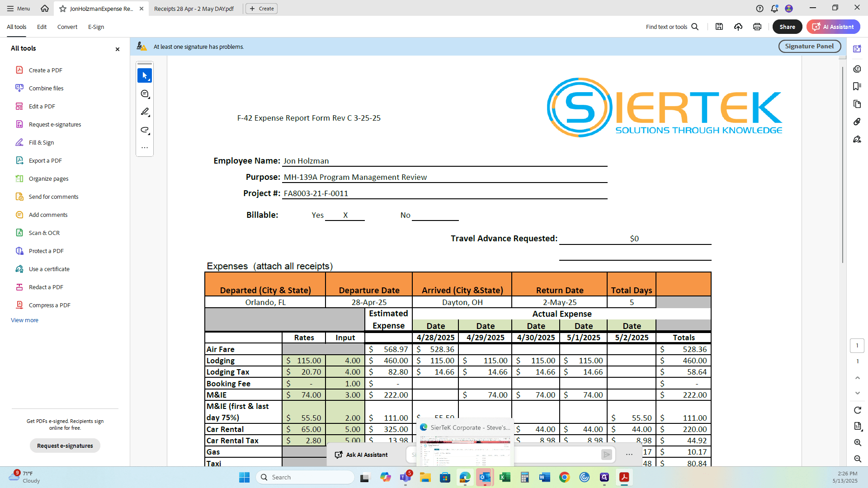Click the current page number box
This screenshot has height=488, width=868.
pyautogui.click(x=857, y=346)
